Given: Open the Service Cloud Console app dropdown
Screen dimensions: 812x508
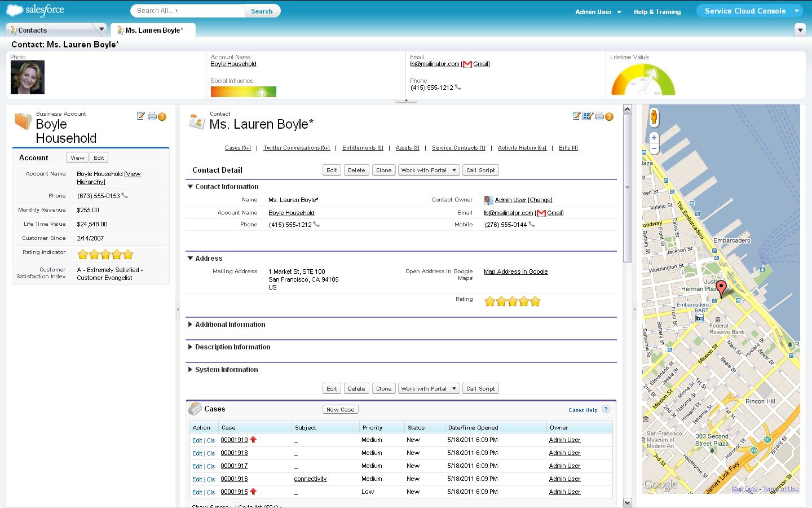Looking at the screenshot, I should click(796, 11).
